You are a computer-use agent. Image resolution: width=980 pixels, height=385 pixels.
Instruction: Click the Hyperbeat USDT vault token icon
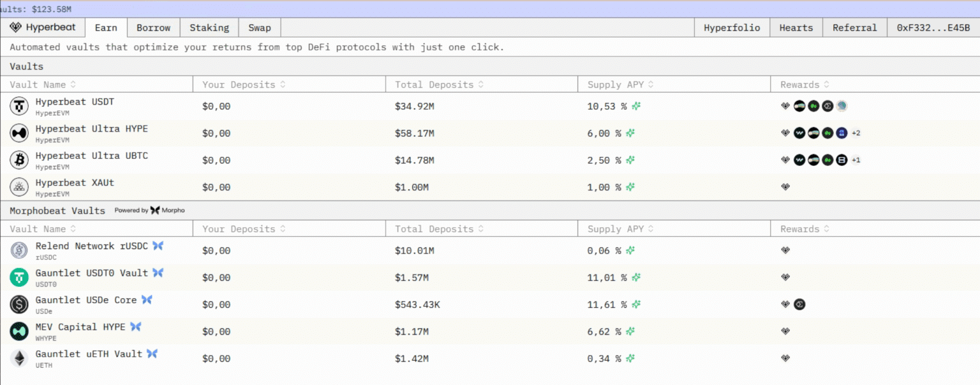point(19,106)
